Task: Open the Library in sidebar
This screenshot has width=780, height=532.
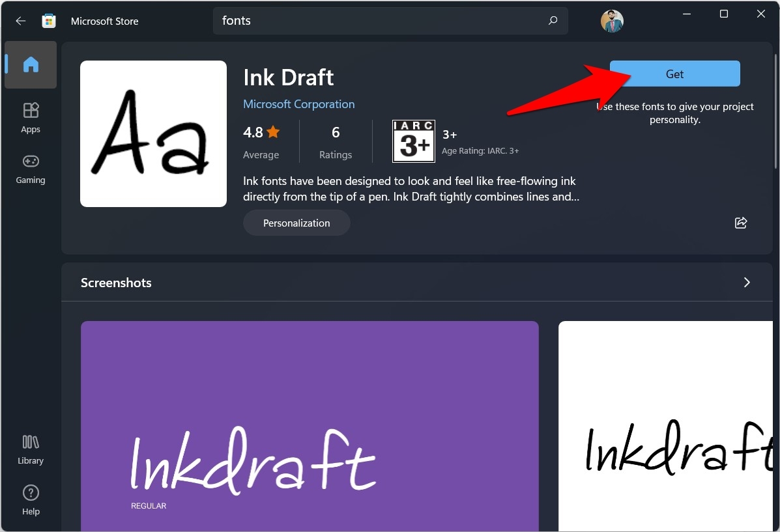Action: (x=31, y=450)
